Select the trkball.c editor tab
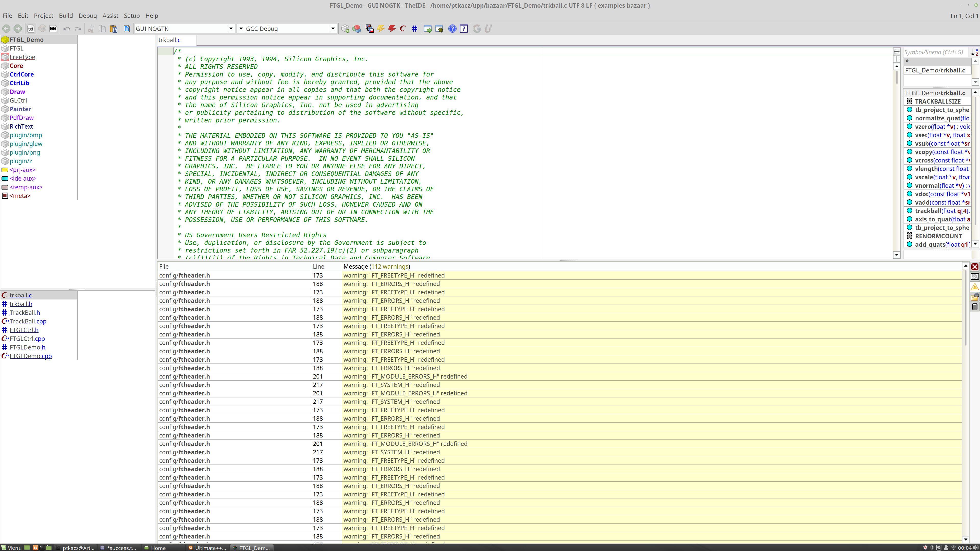This screenshot has height=551, width=980. 170,40
